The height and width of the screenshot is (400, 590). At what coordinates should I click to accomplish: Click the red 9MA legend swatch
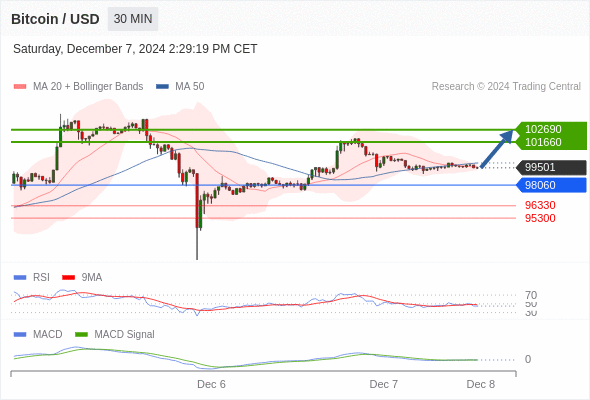point(68,278)
